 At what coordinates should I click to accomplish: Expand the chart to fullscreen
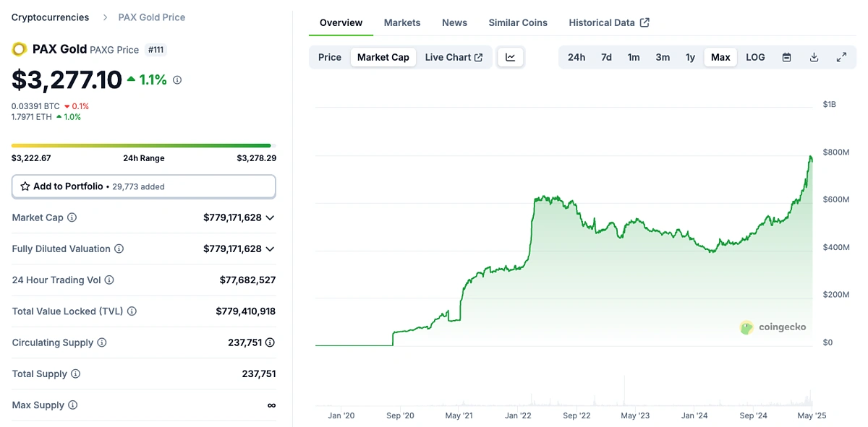841,57
